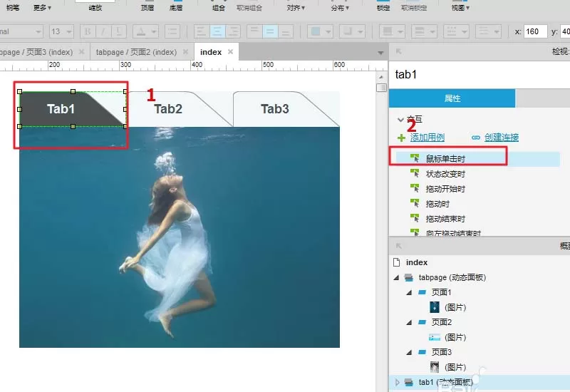570x392 pixels.
Task: Click the 创建连接 link
Action: (x=502, y=138)
